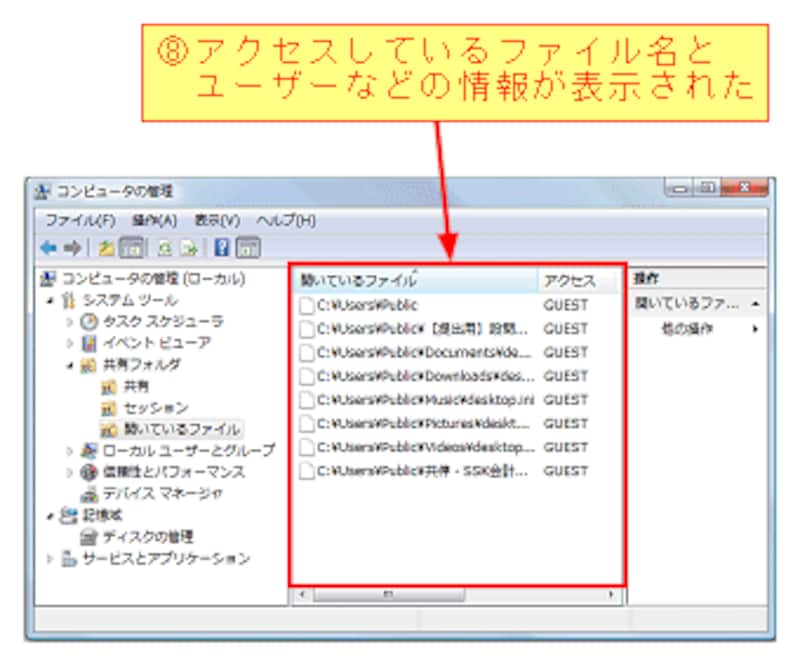Expand the イベント ビューア node
The width and height of the screenshot is (800, 666).
coord(69,344)
